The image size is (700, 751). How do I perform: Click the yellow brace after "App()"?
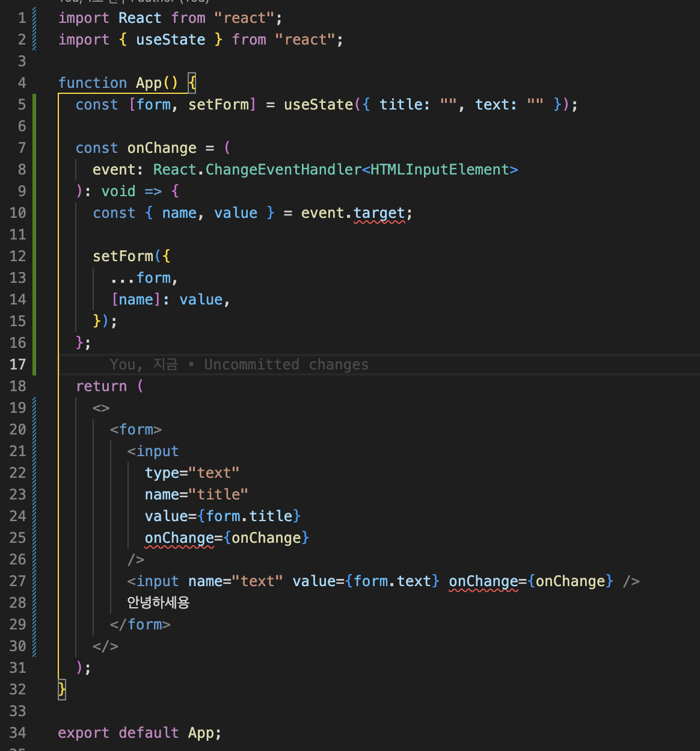click(191, 82)
